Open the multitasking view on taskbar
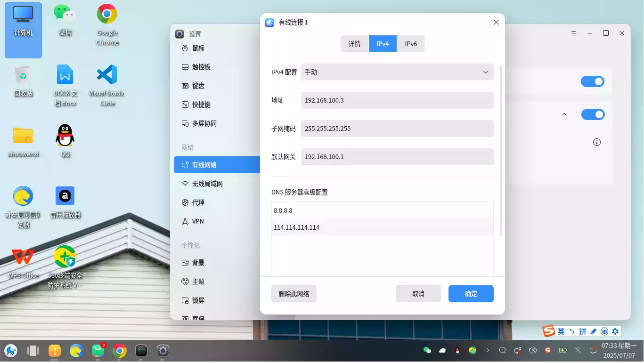The height and width of the screenshot is (362, 644). click(x=33, y=350)
